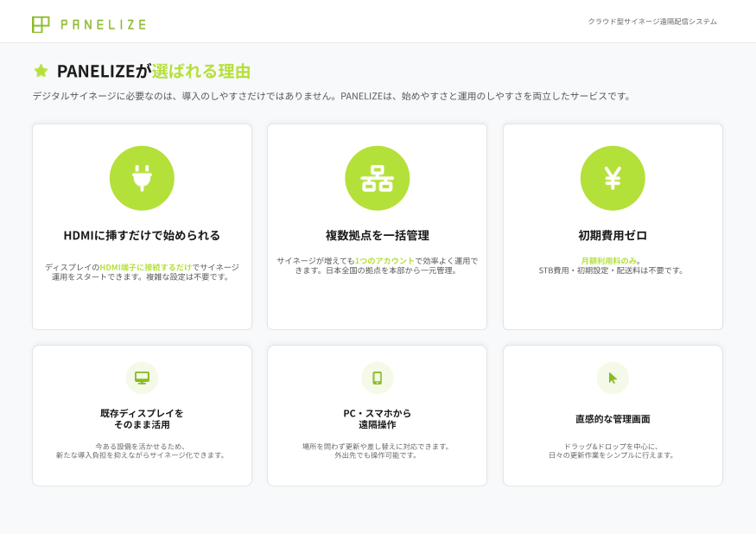
Task: Select the smartphone icon
Action: 377,378
